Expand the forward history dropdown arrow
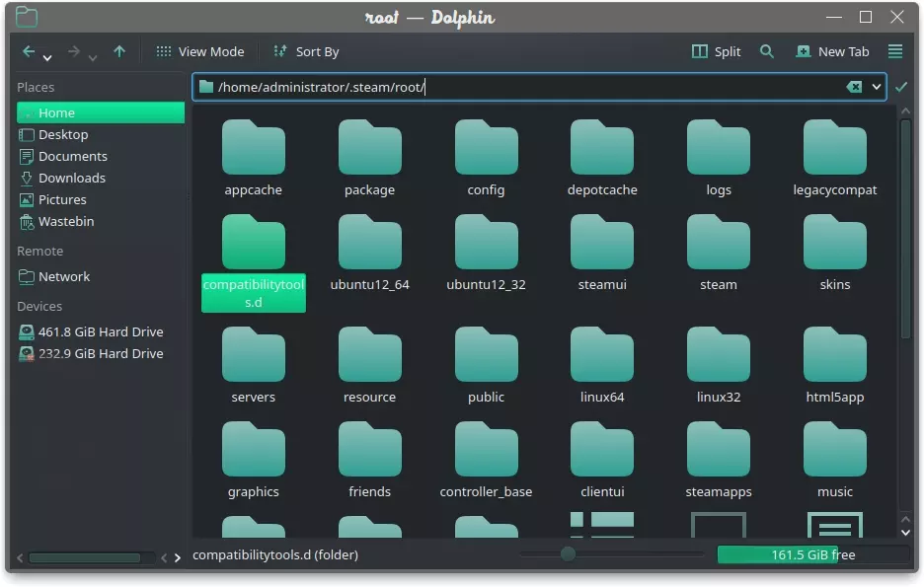 pos(92,57)
